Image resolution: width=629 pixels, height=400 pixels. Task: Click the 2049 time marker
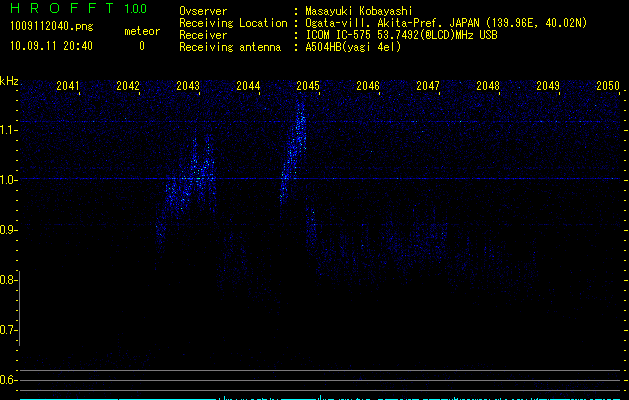pyautogui.click(x=548, y=85)
